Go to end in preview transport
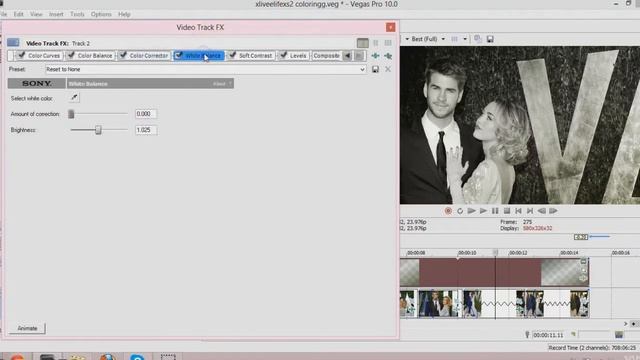The height and width of the screenshot is (360, 640). [x=530, y=211]
